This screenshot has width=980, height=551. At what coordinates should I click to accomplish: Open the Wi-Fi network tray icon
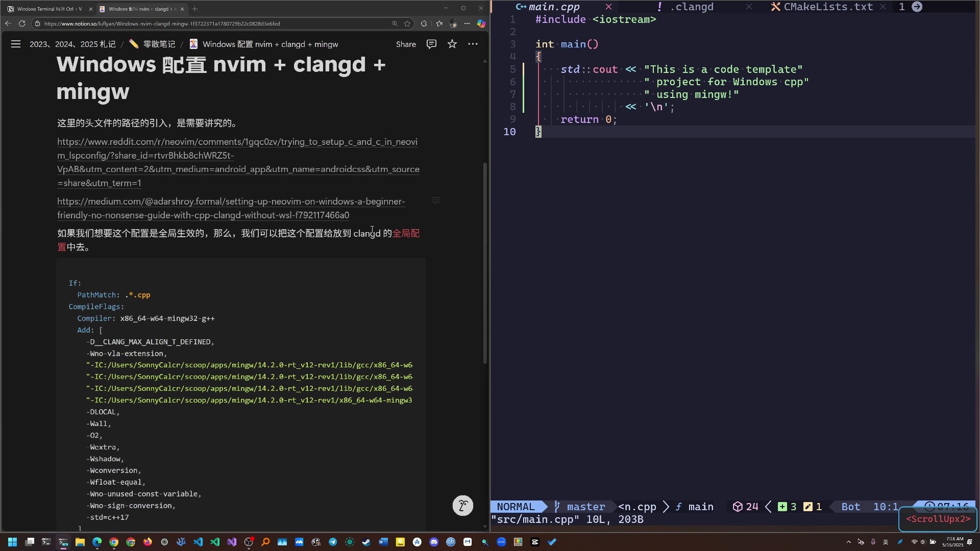tap(914, 542)
